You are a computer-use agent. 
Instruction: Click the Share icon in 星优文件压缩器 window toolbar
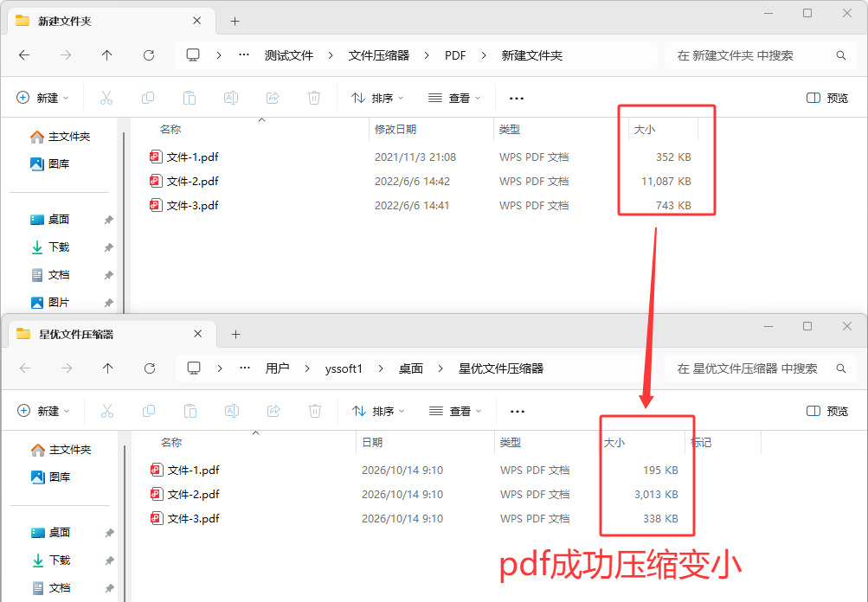click(273, 411)
